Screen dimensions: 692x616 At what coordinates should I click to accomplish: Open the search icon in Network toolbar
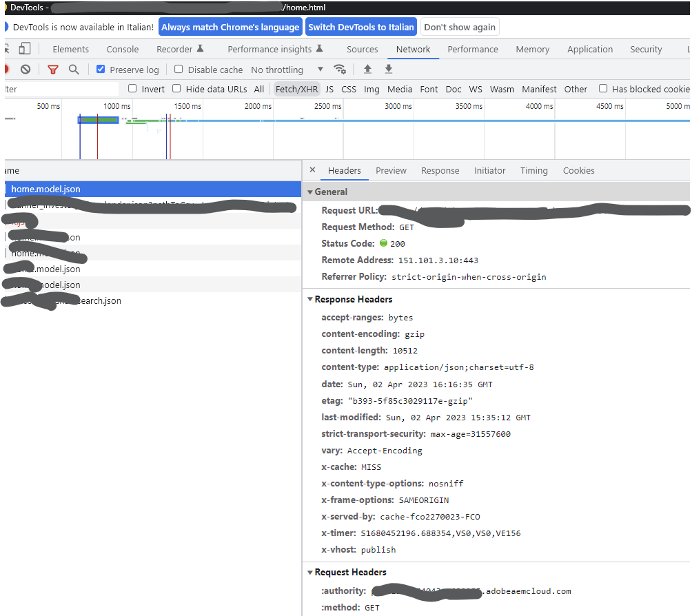(72, 69)
